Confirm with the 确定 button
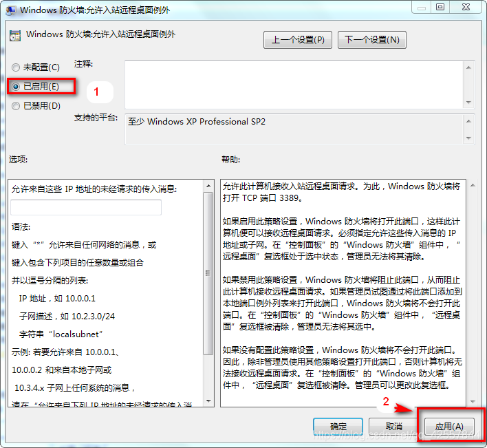This screenshot has width=487, height=448. pyautogui.click(x=338, y=426)
